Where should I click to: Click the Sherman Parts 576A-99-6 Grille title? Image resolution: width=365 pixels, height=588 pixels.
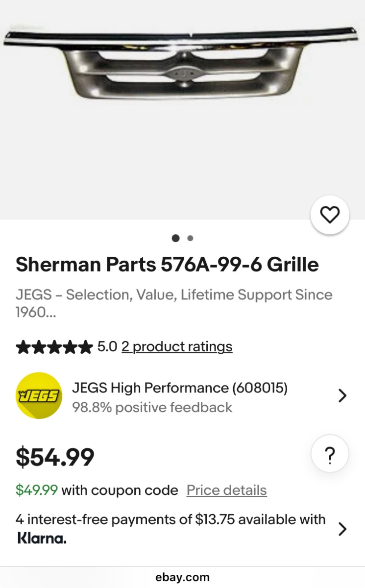167,265
